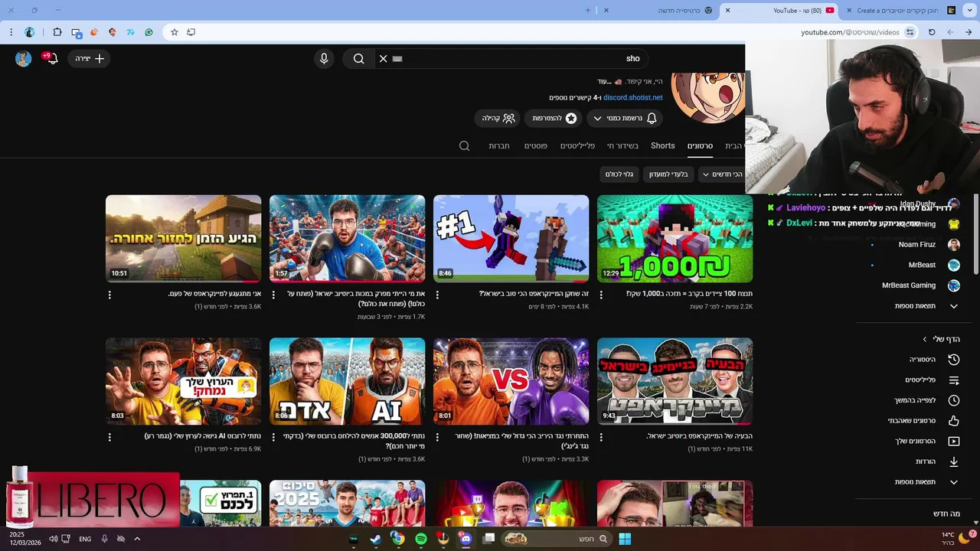Clear the search box with X
980x551 pixels.
pyautogui.click(x=384, y=59)
